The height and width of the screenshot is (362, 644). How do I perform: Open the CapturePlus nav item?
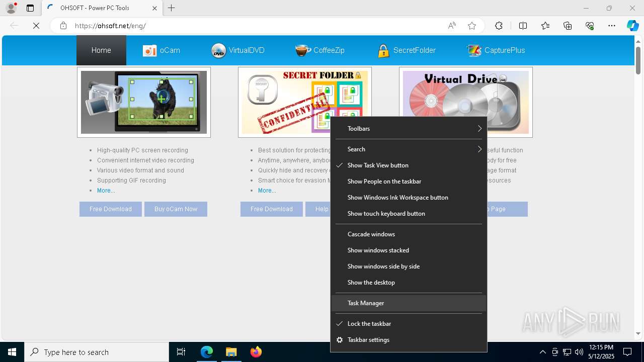pyautogui.click(x=496, y=50)
